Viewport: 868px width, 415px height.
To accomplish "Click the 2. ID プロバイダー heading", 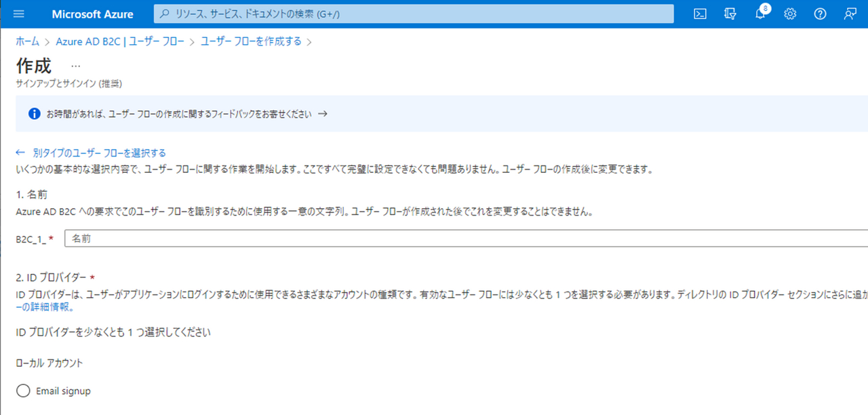I will pos(51,277).
